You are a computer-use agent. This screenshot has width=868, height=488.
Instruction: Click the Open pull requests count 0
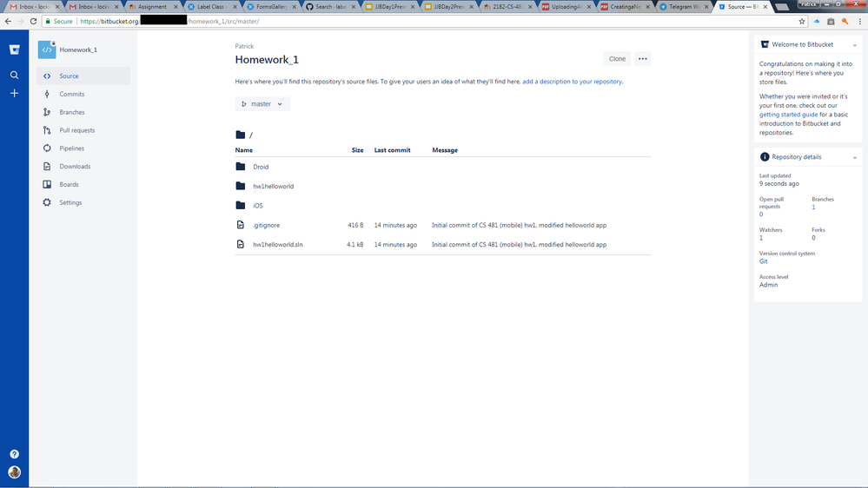tap(761, 214)
